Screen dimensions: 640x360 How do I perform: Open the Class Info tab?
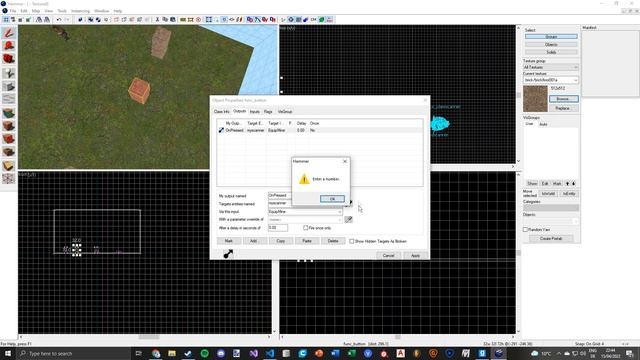[222, 111]
